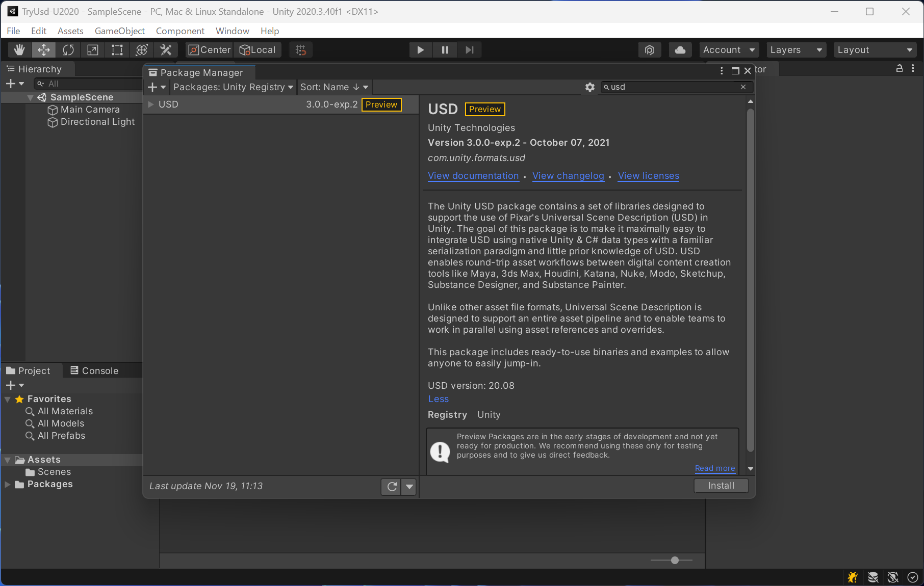This screenshot has height=586, width=924.
Task: Switch to the Console tab
Action: click(x=94, y=371)
